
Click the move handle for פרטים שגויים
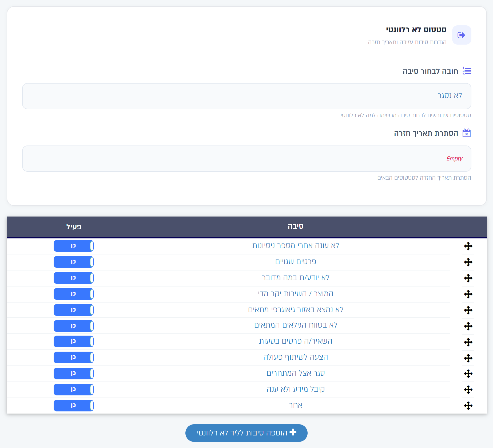click(468, 262)
